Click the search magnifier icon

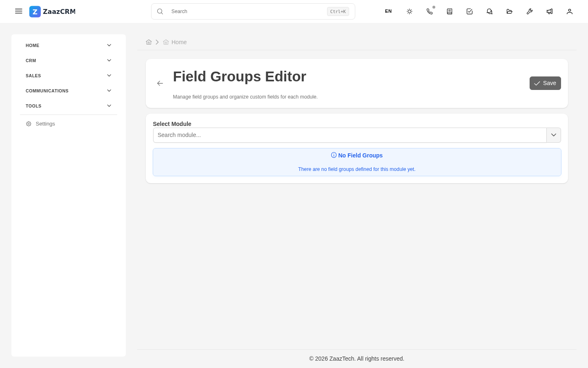click(x=160, y=11)
